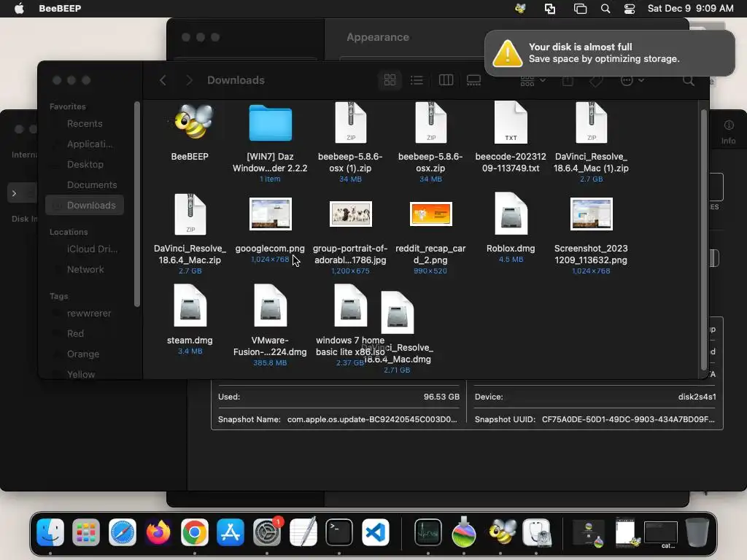Switch Finder to list view
Viewport: 747px width, 560px height.
(417, 80)
